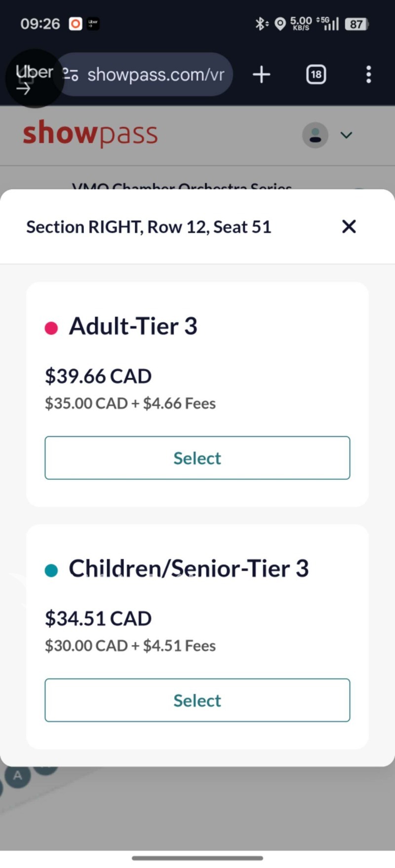Tap the $39.66 CAD price text
The width and height of the screenshot is (395, 868).
tap(98, 376)
